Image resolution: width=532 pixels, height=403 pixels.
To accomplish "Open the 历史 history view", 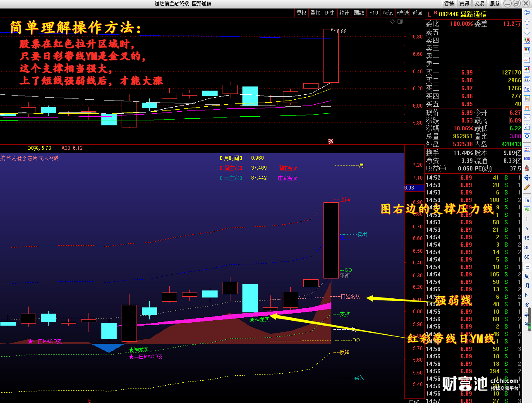I will click(330, 13).
